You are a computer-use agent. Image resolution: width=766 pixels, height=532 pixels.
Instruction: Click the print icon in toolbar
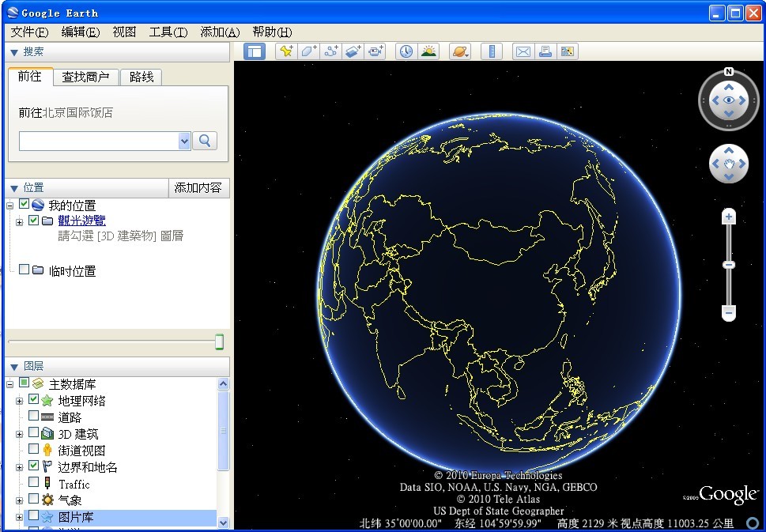point(545,51)
